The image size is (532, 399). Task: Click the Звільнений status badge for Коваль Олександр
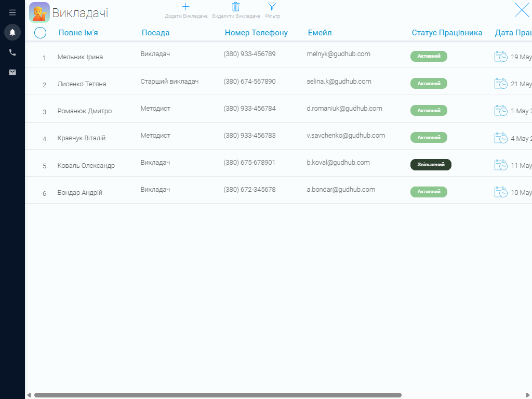click(431, 165)
